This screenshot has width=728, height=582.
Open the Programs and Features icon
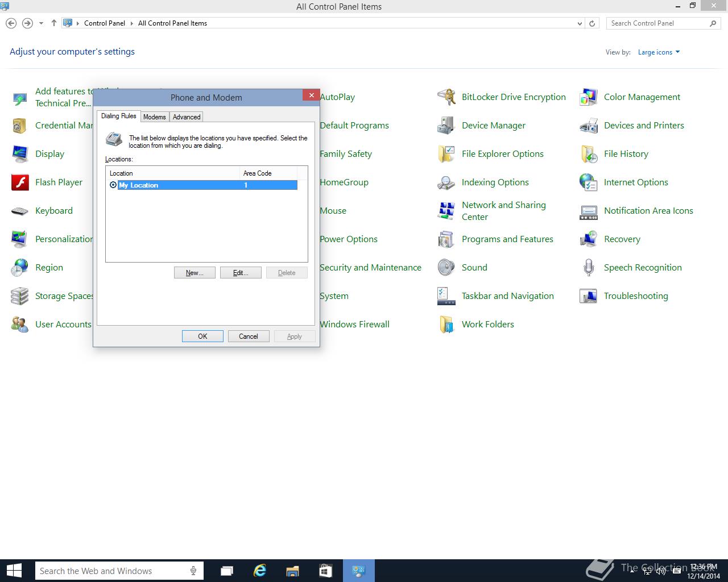pyautogui.click(x=446, y=239)
